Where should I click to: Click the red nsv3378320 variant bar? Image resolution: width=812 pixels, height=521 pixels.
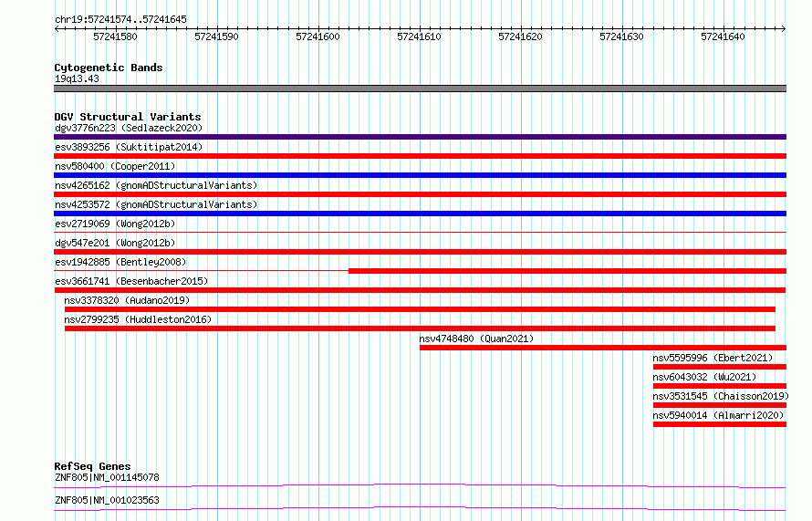420,309
